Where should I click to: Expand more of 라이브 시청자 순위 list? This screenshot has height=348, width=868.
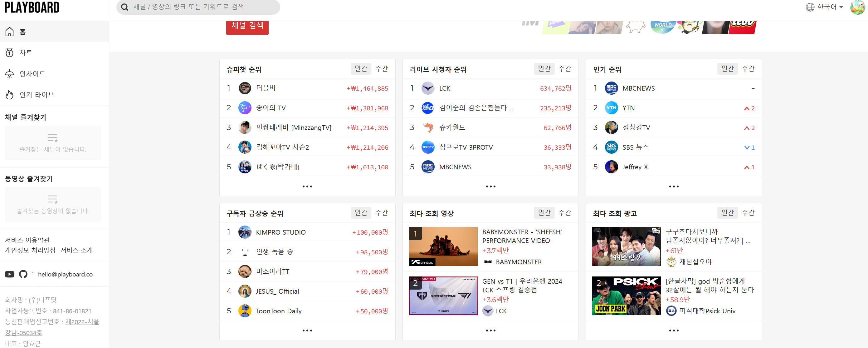click(490, 186)
